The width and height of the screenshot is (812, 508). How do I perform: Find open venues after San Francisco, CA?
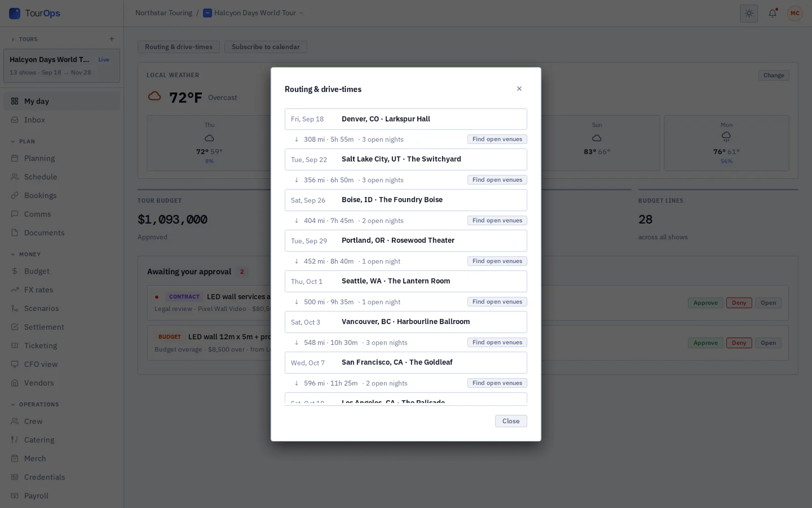(497, 383)
